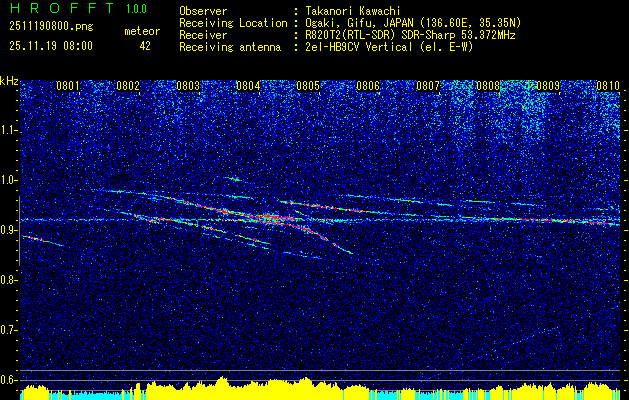Click the 0801 time marker
The image size is (629, 400).
[68, 86]
